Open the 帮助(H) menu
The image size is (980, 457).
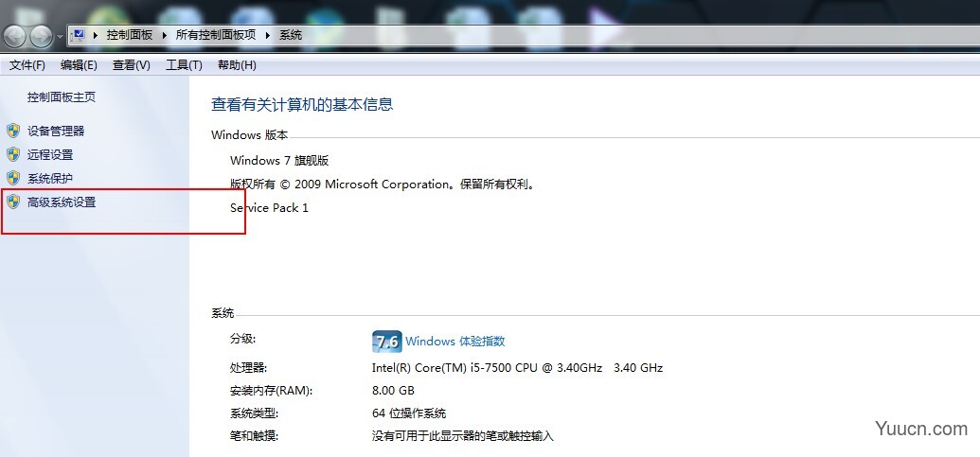(237, 65)
